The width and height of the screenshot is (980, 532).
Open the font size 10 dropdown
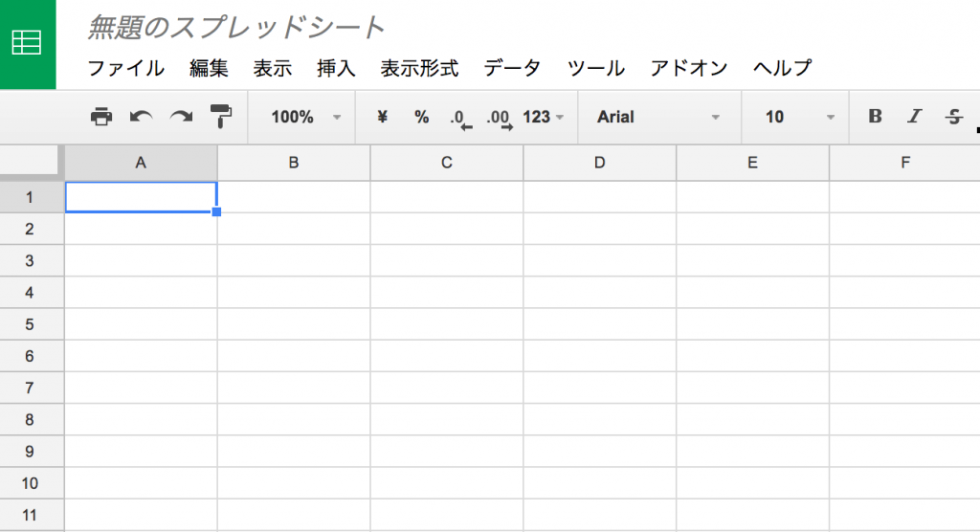coord(799,117)
